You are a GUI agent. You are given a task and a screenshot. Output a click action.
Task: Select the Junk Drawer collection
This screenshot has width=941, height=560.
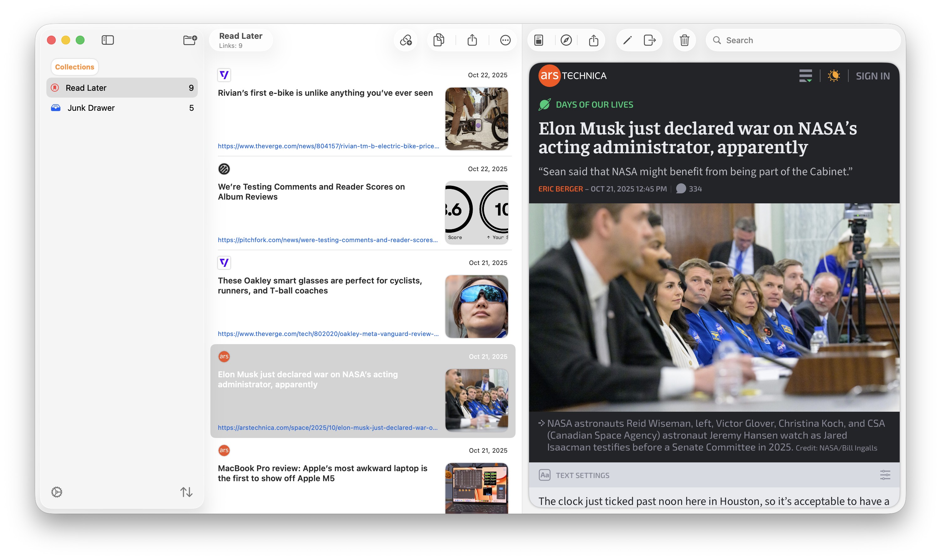click(91, 108)
